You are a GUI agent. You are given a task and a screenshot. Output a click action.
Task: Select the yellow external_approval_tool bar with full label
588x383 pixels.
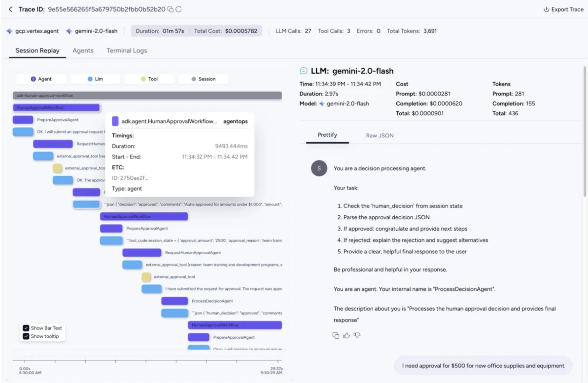(146, 277)
